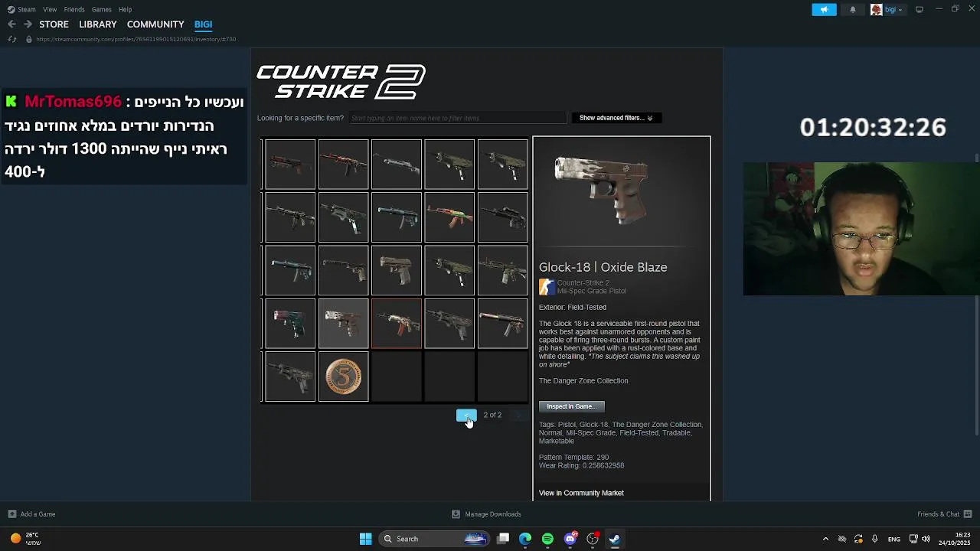
Task: Go to the STORE tab
Action: point(54,24)
